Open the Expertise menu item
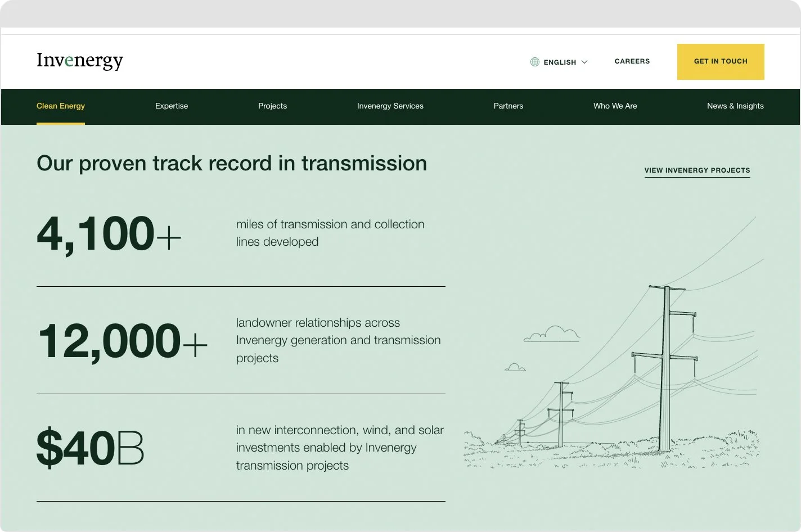This screenshot has height=532, width=801. (x=172, y=106)
